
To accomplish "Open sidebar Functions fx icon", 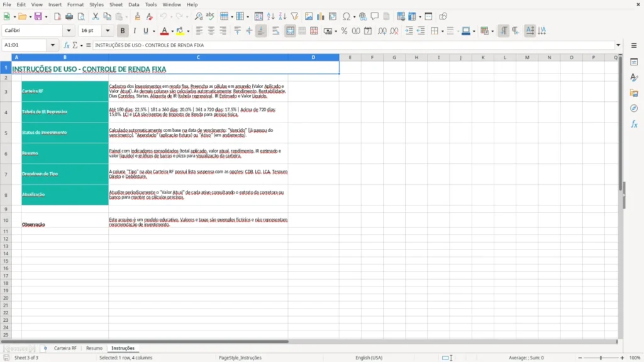I will click(634, 124).
